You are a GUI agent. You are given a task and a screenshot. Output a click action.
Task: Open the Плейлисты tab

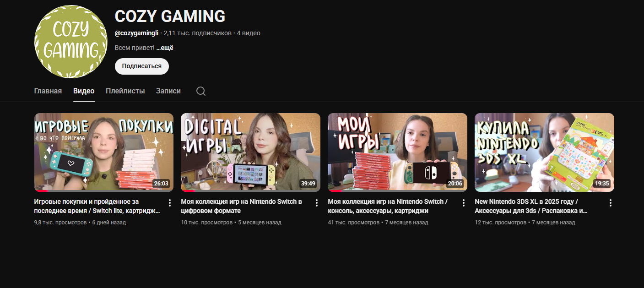click(125, 91)
